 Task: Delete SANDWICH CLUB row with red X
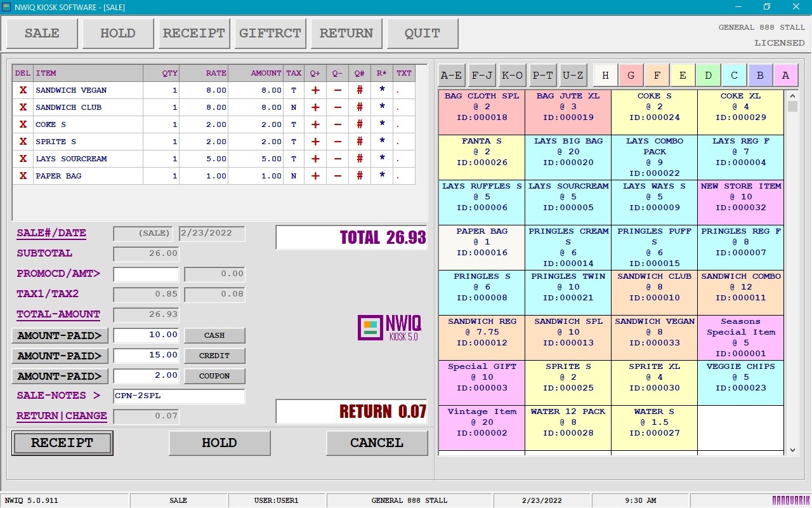[23, 107]
